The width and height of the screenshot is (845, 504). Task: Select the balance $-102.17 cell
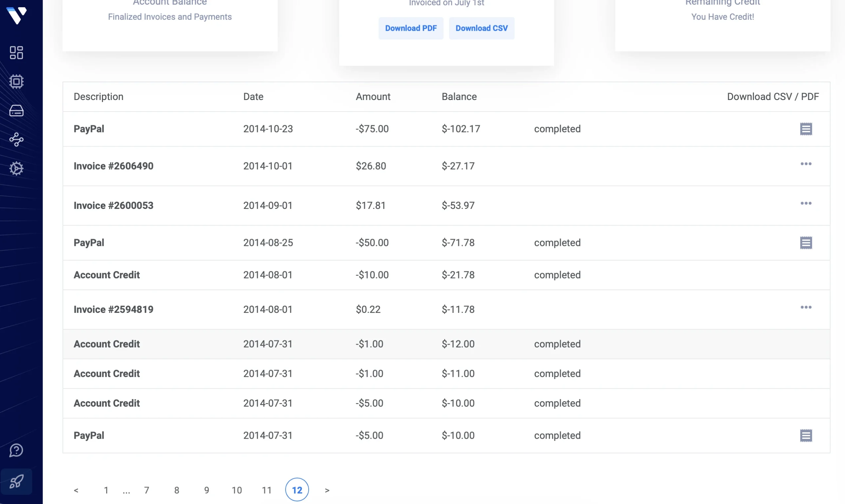[x=461, y=129]
